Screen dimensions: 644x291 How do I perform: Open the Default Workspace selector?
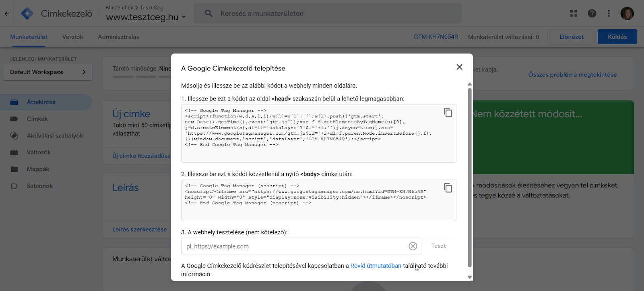point(48,72)
